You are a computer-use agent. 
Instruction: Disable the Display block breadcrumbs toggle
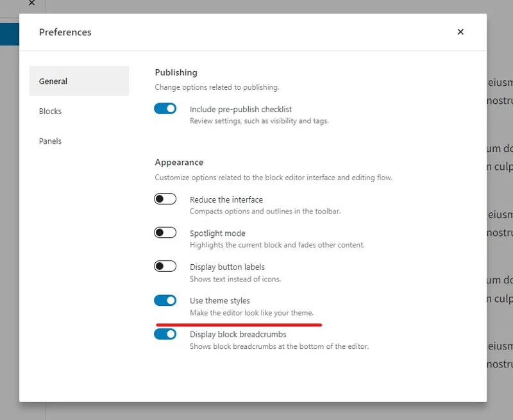click(x=165, y=334)
